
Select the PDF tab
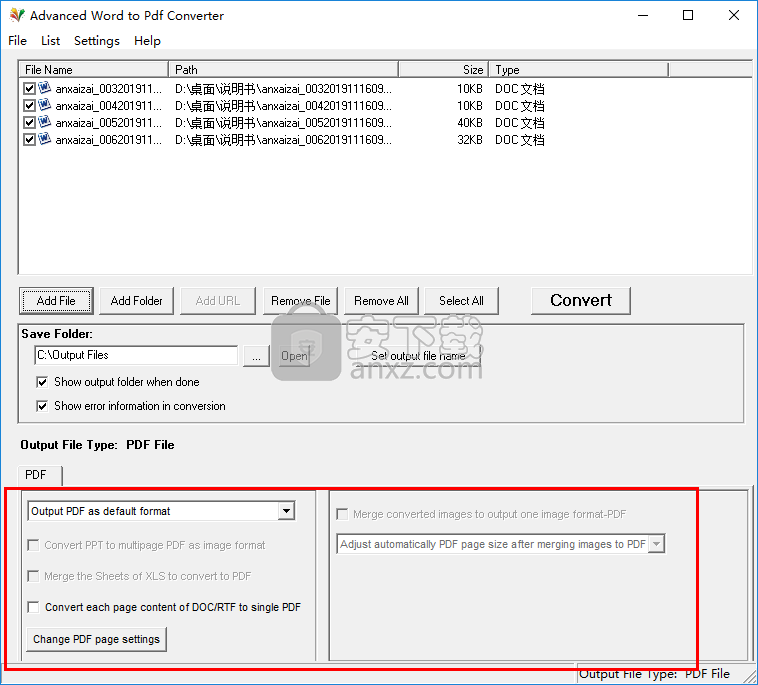click(40, 475)
